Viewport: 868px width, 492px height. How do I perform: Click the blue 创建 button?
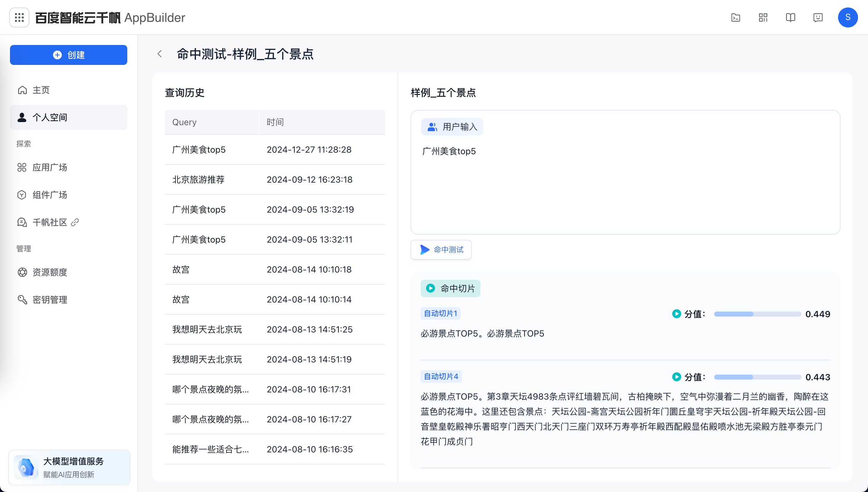69,55
